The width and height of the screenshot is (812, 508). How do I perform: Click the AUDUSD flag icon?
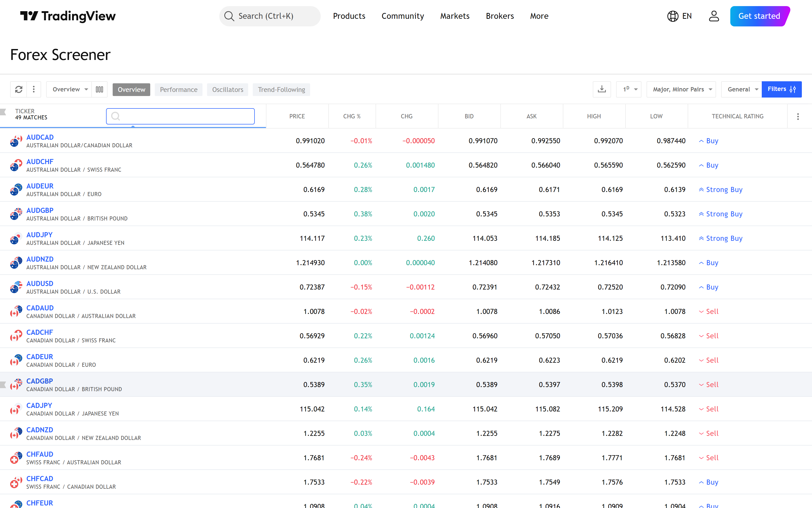[16, 287]
